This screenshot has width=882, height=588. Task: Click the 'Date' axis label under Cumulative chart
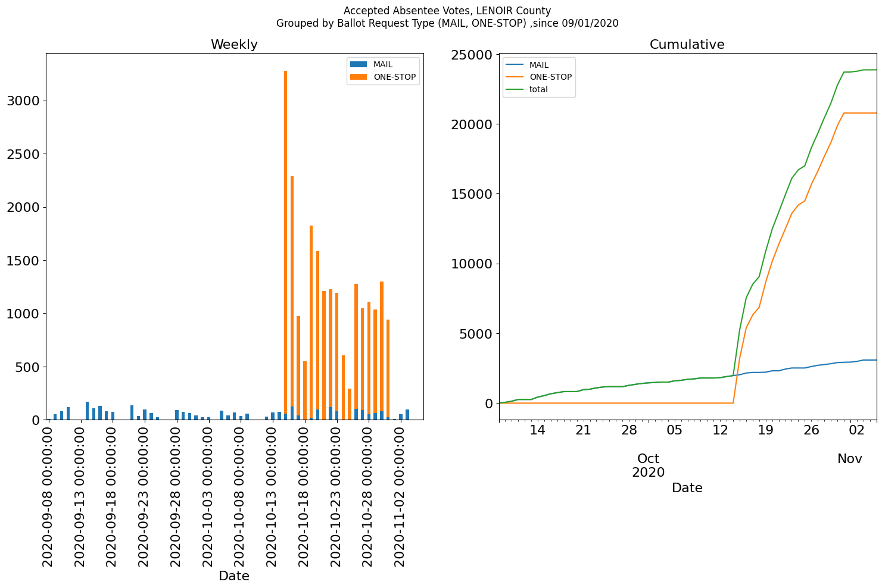[687, 488]
